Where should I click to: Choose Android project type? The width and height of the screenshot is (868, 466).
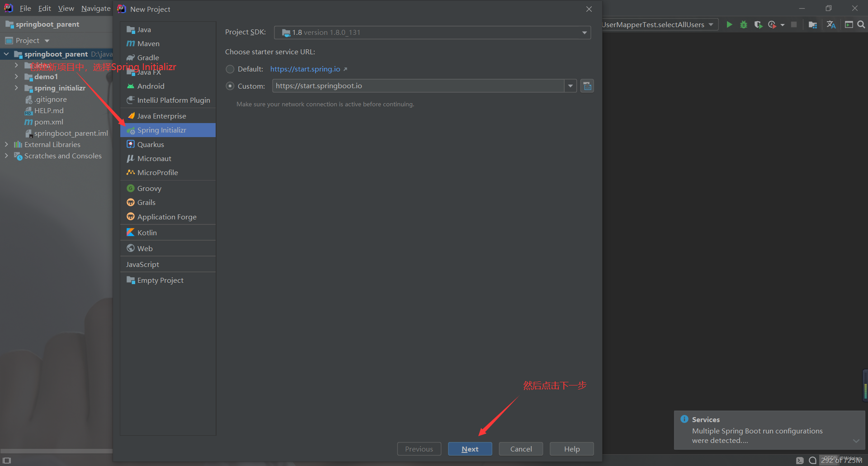coord(168,86)
